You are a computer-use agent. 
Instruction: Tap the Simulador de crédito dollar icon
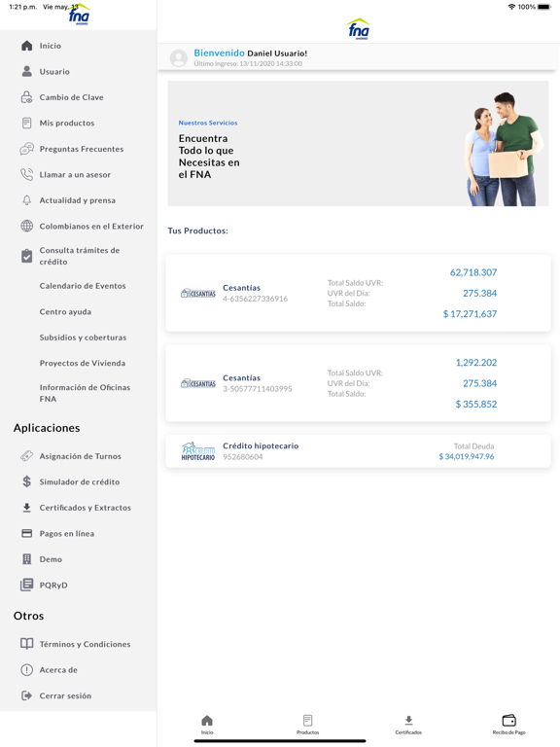click(26, 481)
